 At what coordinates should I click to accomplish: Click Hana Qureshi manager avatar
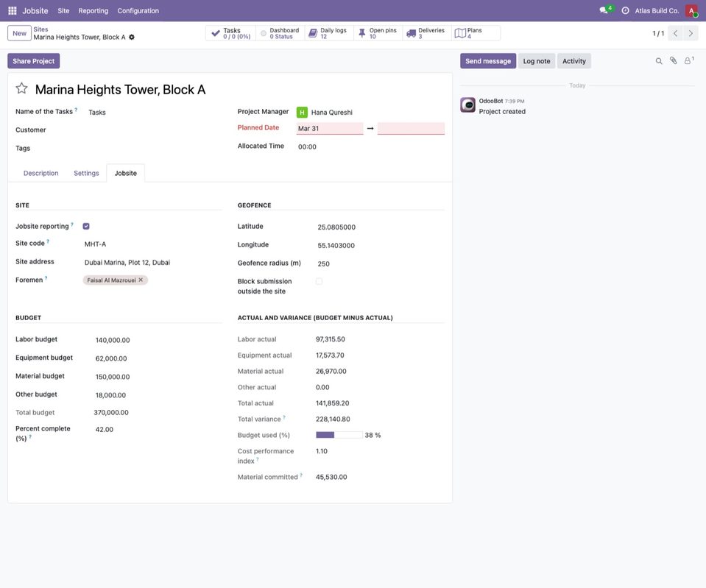[x=302, y=112]
